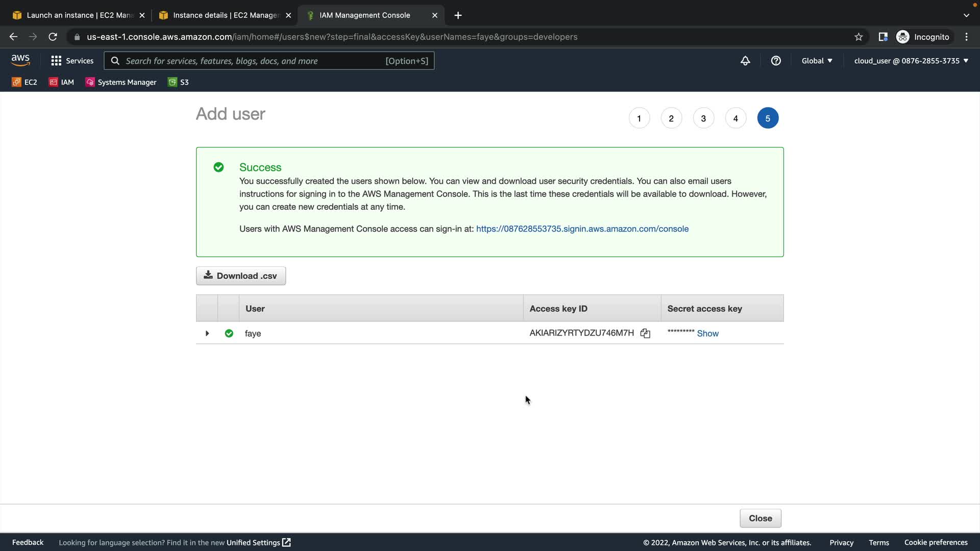Expand the faye user row

tap(207, 333)
